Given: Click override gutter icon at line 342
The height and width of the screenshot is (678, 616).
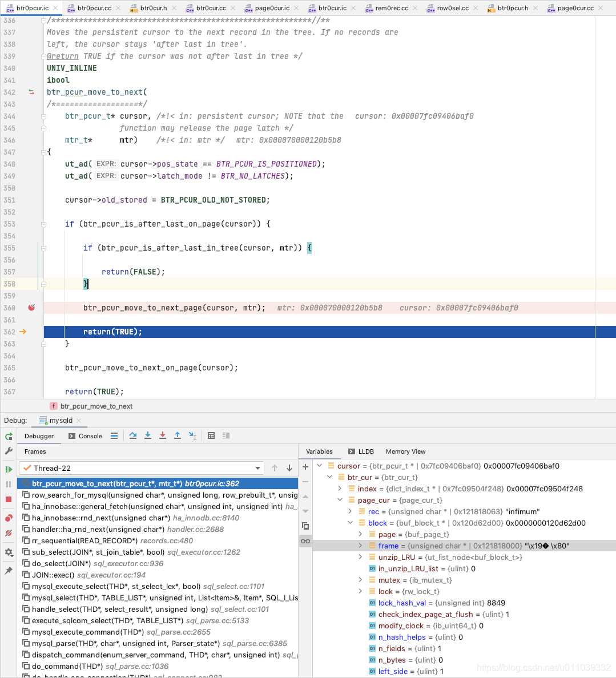Looking at the screenshot, I should pos(31,92).
